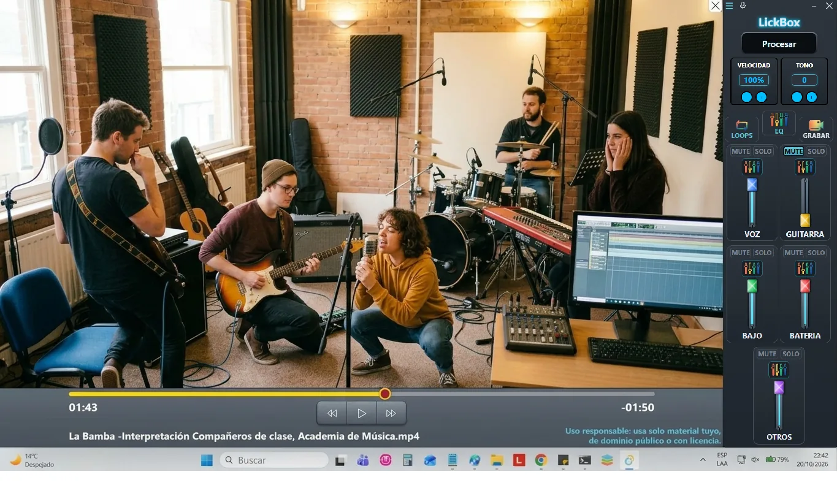Open the EQ for the VOZ track
837x504 pixels.
click(752, 167)
